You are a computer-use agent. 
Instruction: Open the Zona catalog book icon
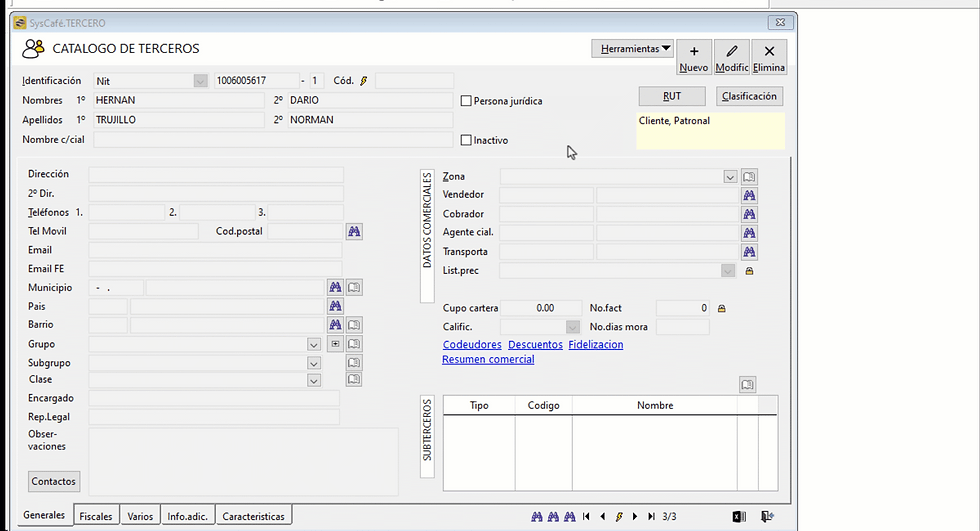pyautogui.click(x=749, y=177)
